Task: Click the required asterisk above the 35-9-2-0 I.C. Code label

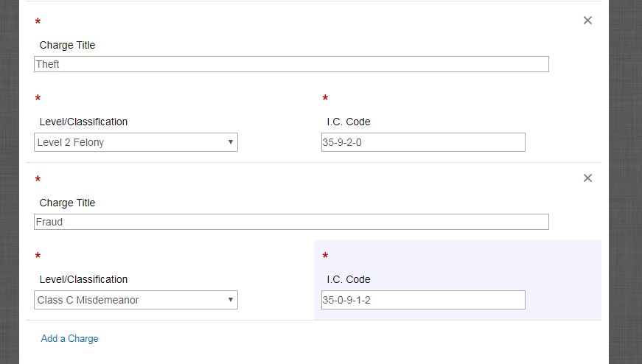Action: 325,100
